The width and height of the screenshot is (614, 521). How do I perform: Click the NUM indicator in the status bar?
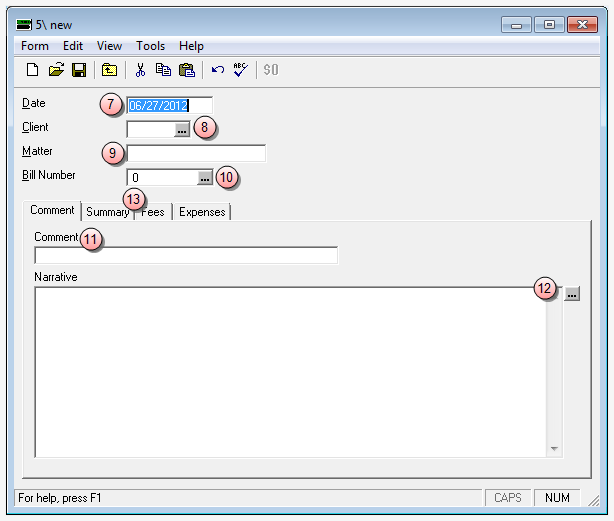click(557, 498)
